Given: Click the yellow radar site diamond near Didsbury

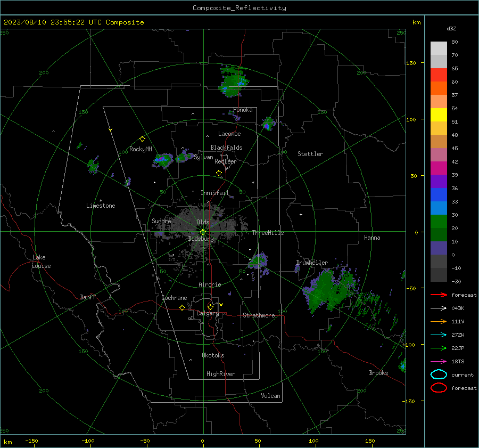Looking at the screenshot, I should 203,232.
